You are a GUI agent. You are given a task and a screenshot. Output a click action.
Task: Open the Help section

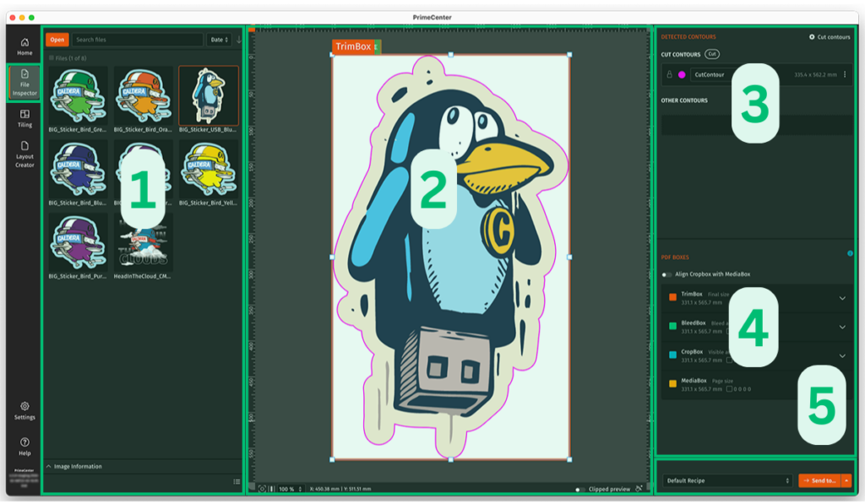coord(24,447)
